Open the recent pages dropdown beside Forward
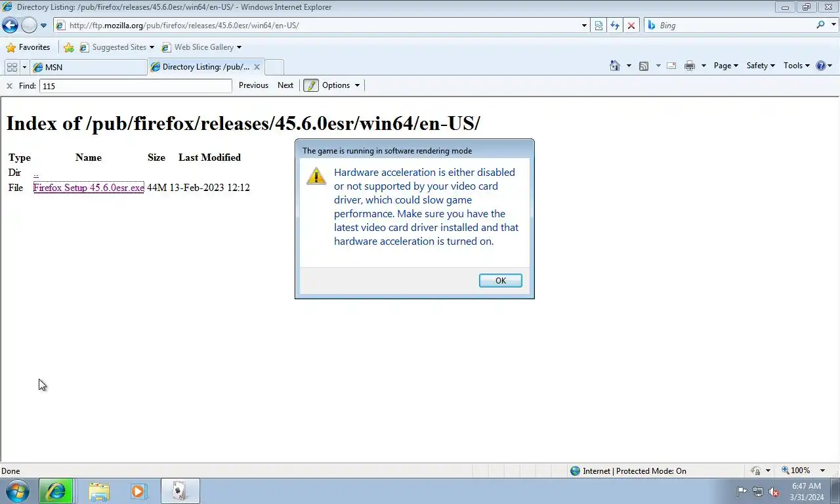The width and height of the screenshot is (840, 504). [43, 26]
